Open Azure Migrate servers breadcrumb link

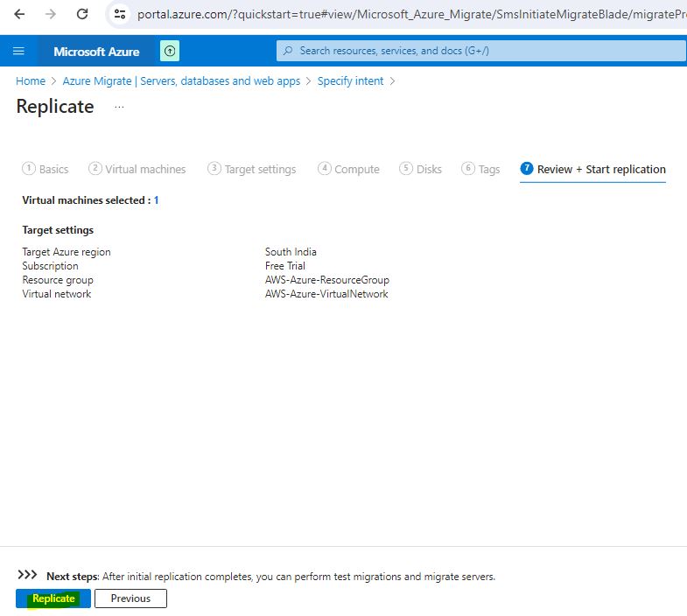click(181, 80)
